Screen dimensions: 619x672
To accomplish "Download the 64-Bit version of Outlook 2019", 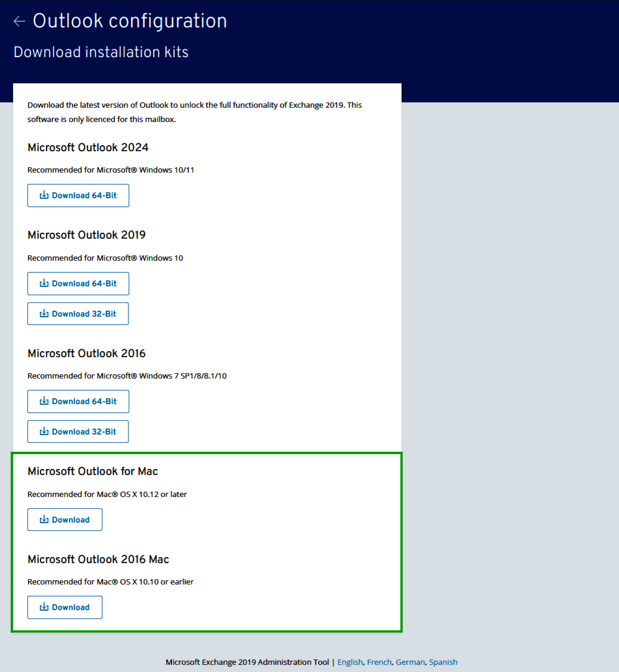I will 78,283.
